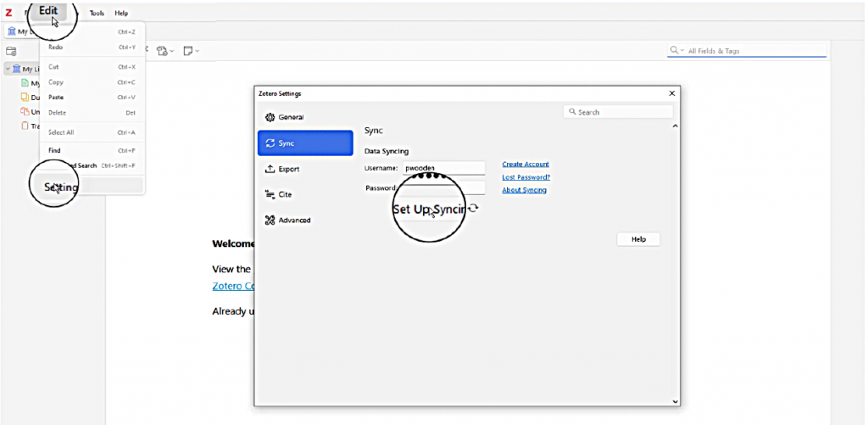The width and height of the screenshot is (868, 425).
Task: Click the settings dialog scrollbar down arrow
Action: coord(675,400)
